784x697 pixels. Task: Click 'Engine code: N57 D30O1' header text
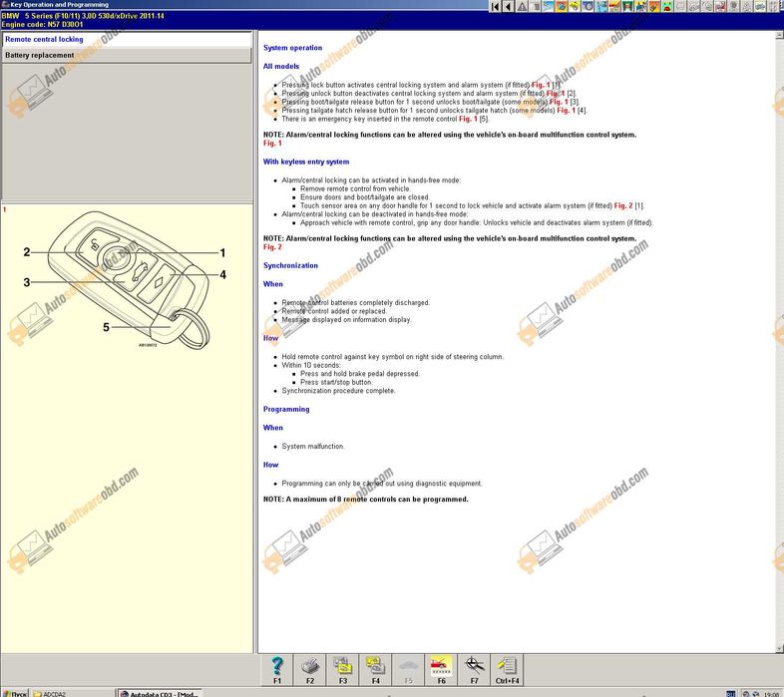click(x=42, y=24)
